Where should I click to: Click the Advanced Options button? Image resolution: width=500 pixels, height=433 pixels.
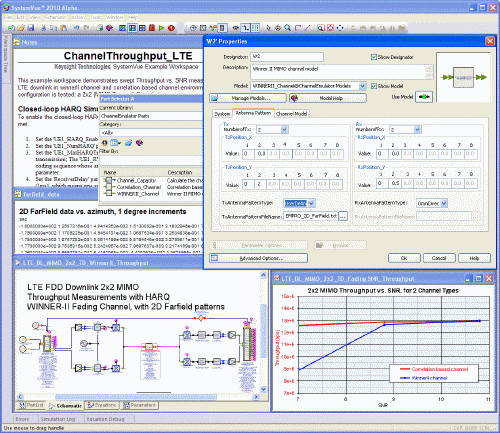[258, 258]
